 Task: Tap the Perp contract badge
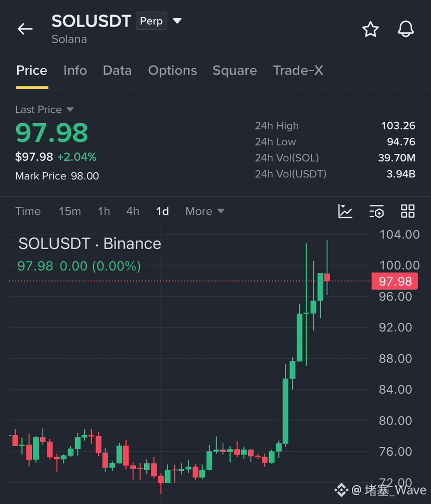151,21
